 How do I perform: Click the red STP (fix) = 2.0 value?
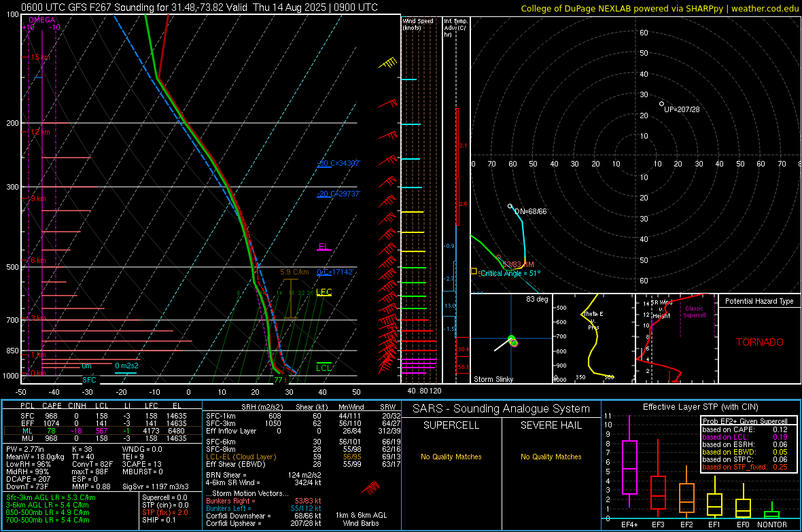(x=165, y=512)
